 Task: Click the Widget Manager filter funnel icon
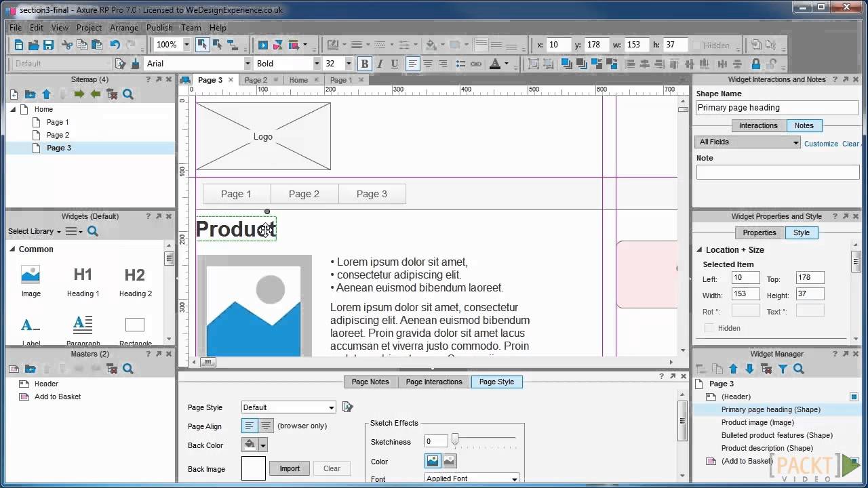point(783,369)
